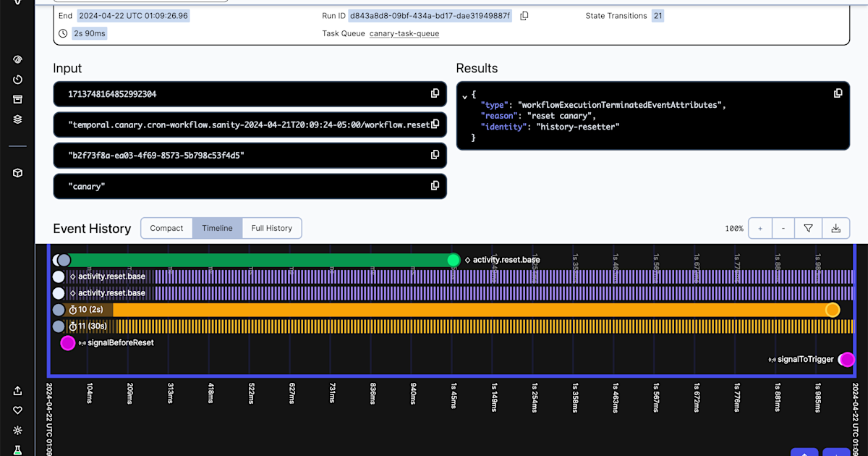The image size is (868, 456).
Task: Select the signalToTrigger event marker
Action: pyautogui.click(x=846, y=359)
